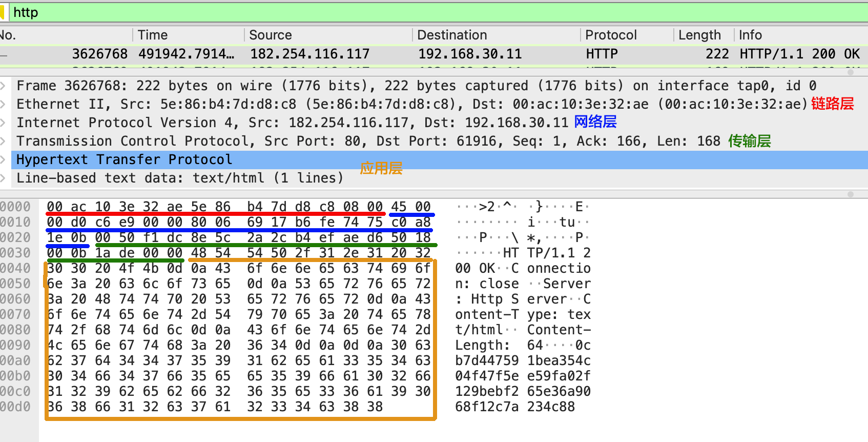
Task: Expand the Frame 3626768 tree node
Action: tap(3, 86)
